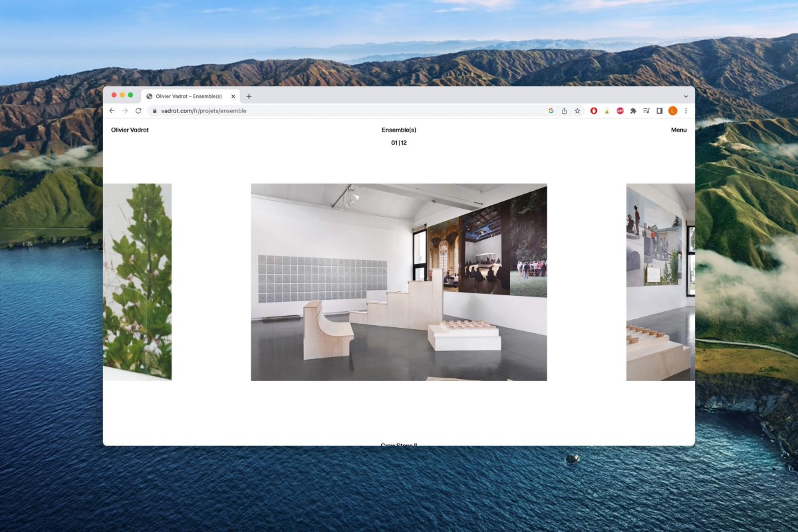Open the media controls music list icon
The width and height of the screenshot is (798, 532).
tap(646, 111)
